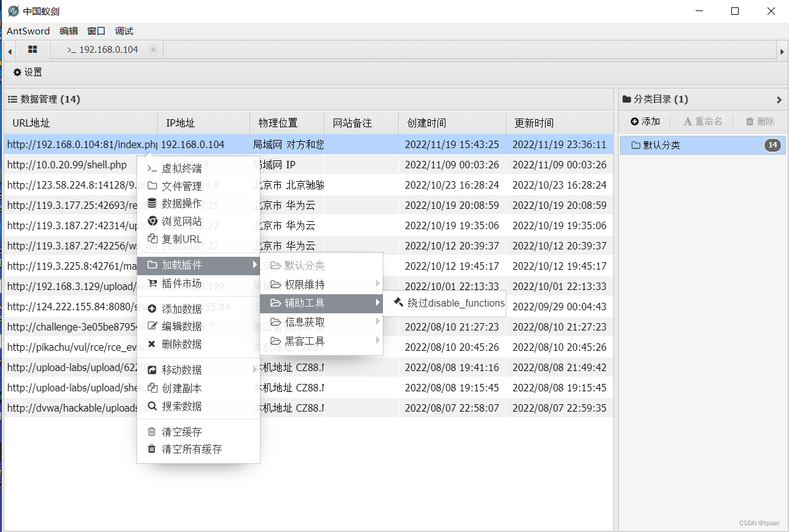Click Chrome icon beside 浏览网站
This screenshot has width=789, height=532.
tap(152, 221)
